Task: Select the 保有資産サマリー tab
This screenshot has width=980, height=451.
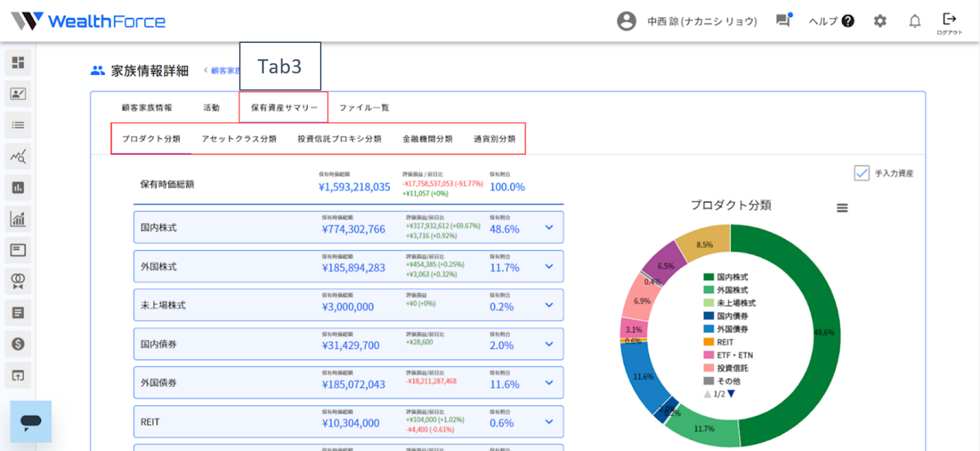Action: 284,108
